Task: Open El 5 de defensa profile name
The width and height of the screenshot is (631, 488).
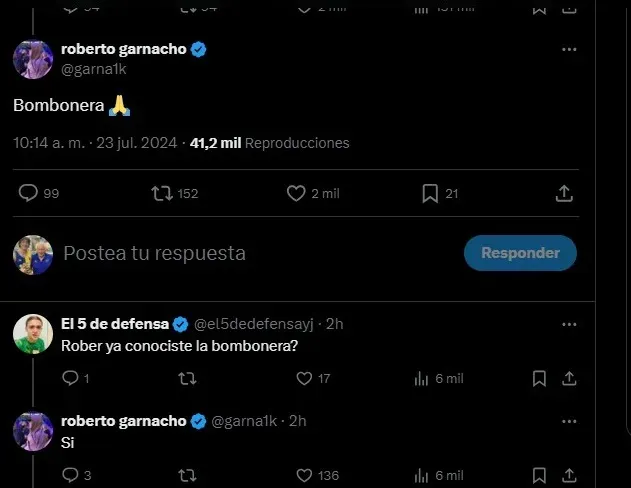Action: [115, 324]
